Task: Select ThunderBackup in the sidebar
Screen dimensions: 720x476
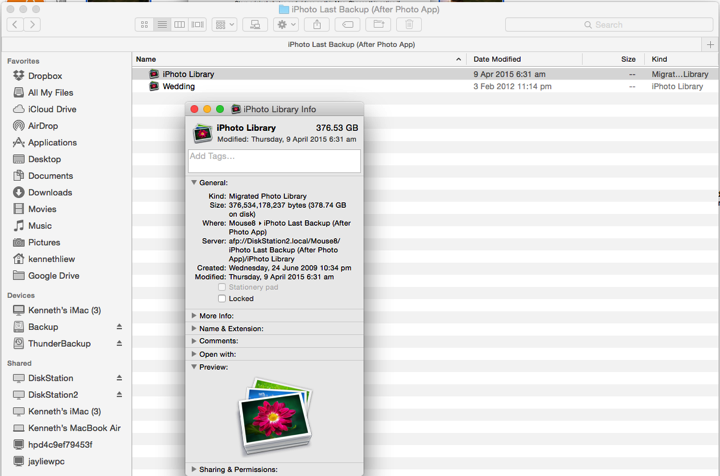Action: tap(59, 343)
